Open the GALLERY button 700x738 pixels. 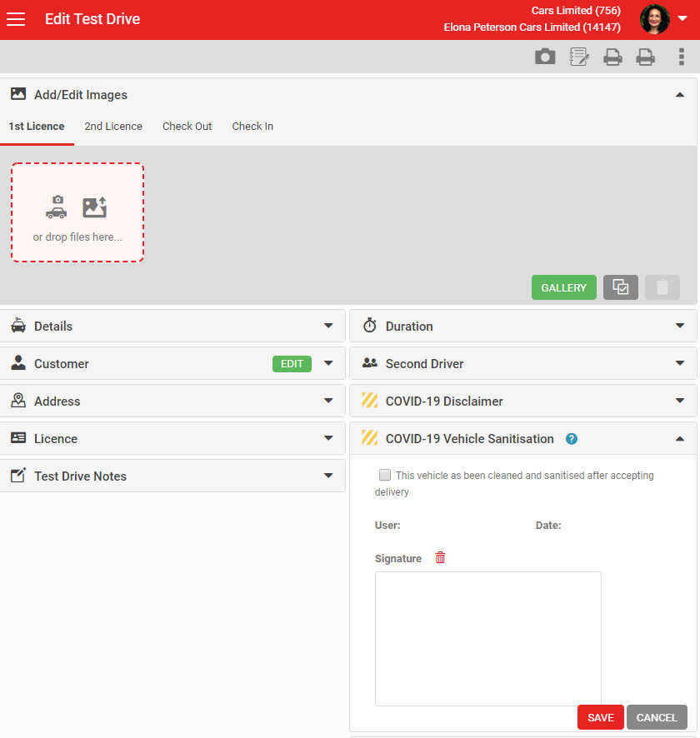click(x=564, y=287)
